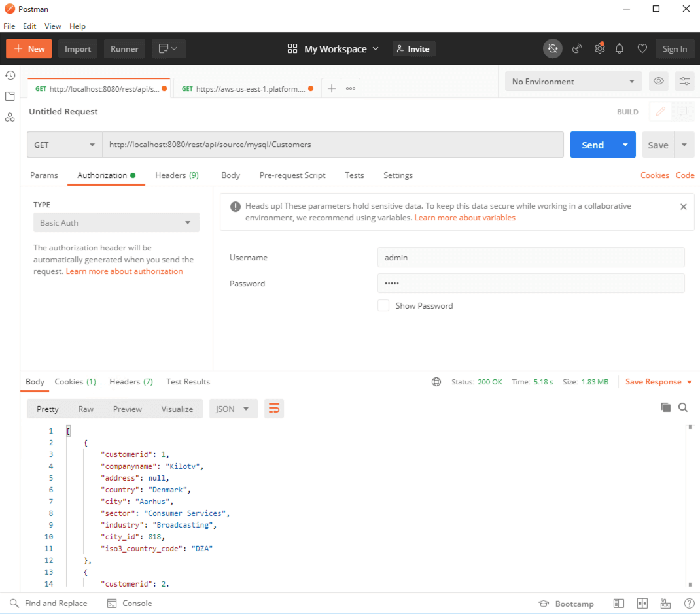Image resolution: width=700 pixels, height=614 pixels.
Task: Open keyboard shortcuts from the status bar
Action: [665, 603]
